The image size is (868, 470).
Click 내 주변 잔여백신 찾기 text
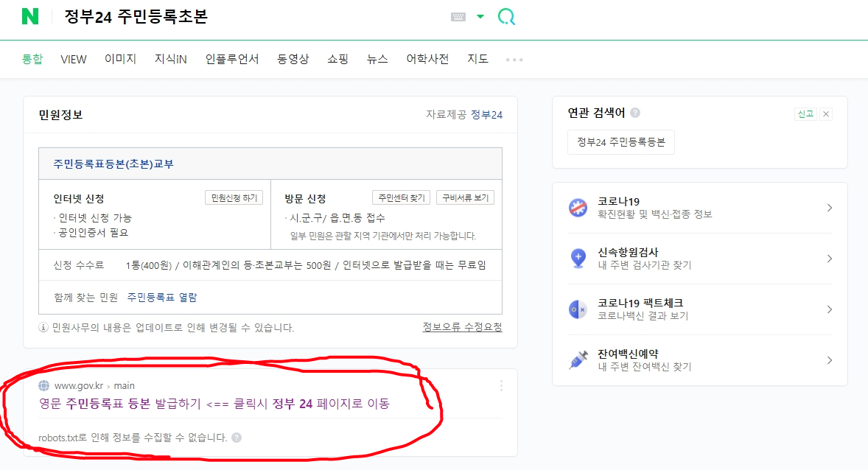[644, 366]
